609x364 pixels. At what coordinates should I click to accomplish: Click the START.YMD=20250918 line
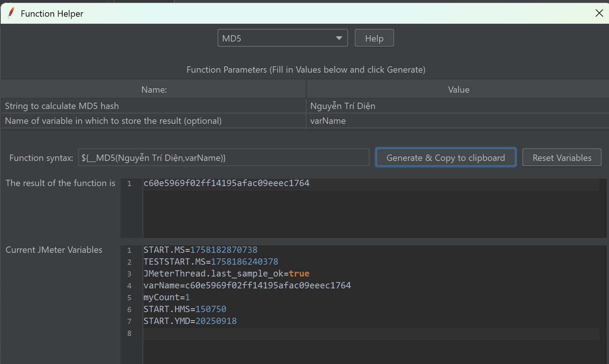(x=190, y=321)
